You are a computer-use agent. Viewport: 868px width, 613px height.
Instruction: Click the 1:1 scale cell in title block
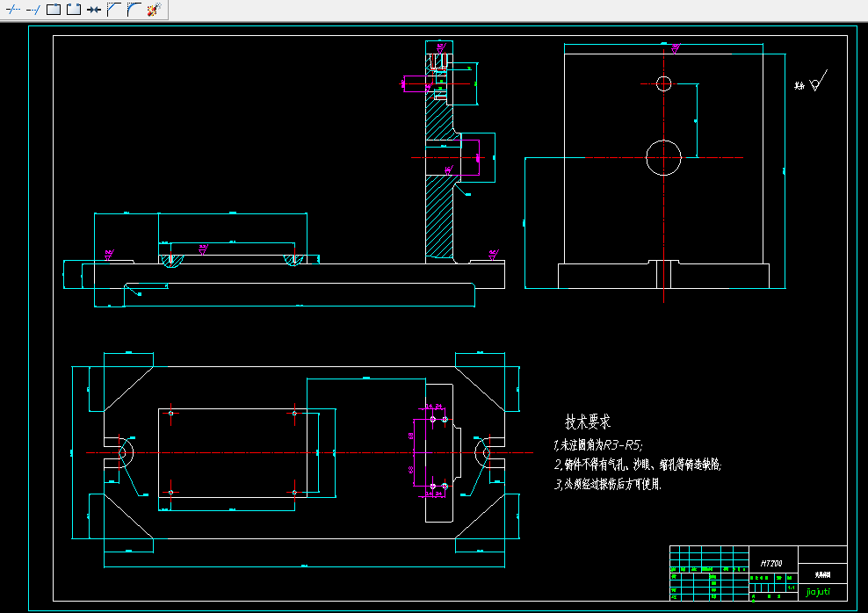[x=791, y=588]
